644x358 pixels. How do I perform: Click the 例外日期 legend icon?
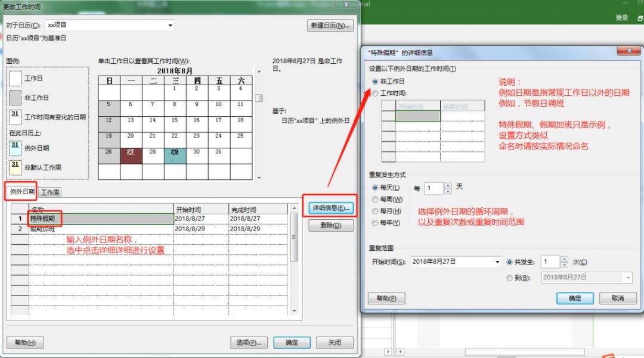pyautogui.click(x=15, y=148)
